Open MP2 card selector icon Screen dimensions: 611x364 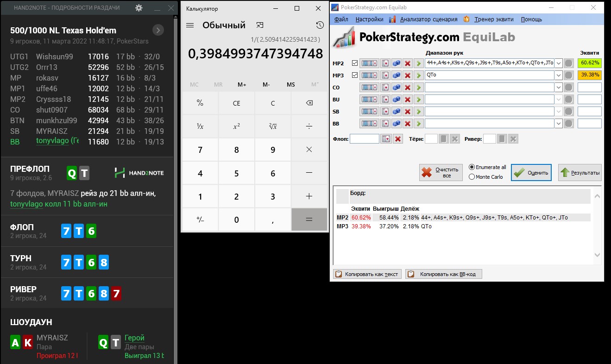385,63
